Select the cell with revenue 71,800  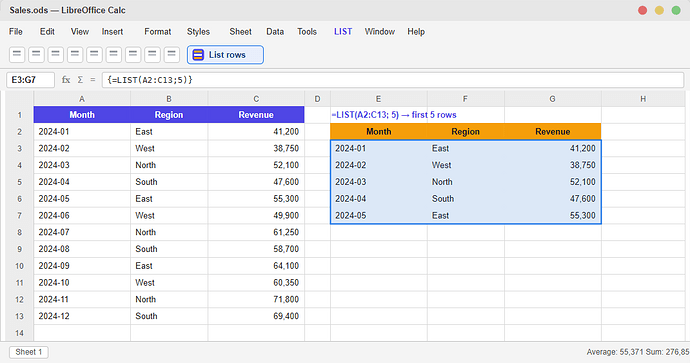tap(256, 299)
